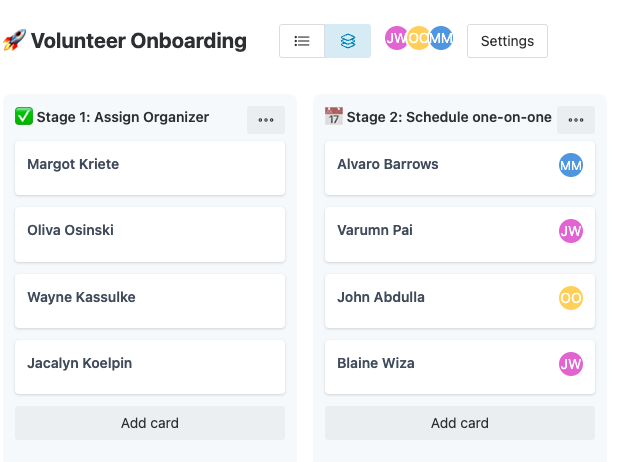
Task: Open the Settings button
Action: (507, 41)
